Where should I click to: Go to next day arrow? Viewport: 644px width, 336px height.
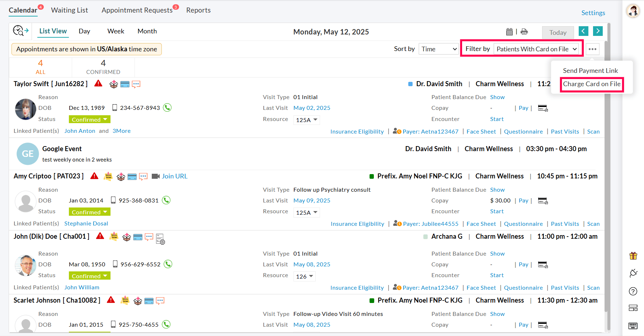click(x=598, y=31)
